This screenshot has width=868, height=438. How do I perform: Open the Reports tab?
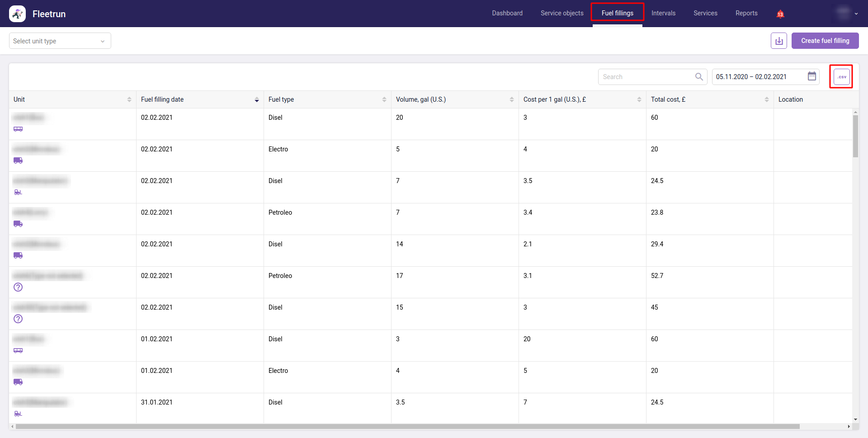(x=746, y=14)
